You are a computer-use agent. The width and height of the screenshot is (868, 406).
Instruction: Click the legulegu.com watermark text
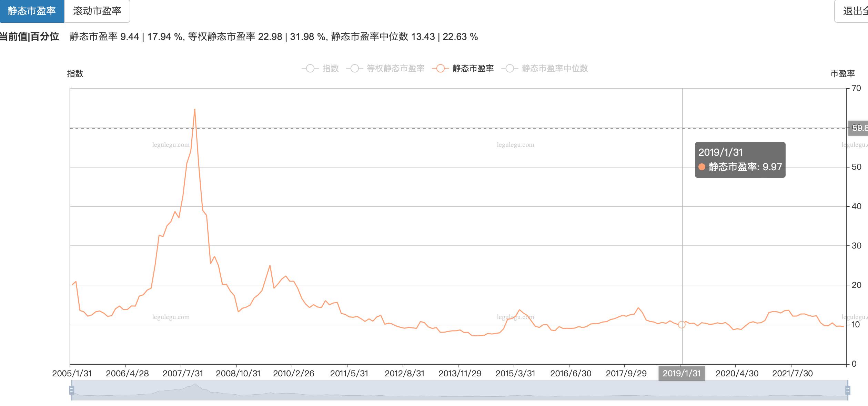[171, 145]
